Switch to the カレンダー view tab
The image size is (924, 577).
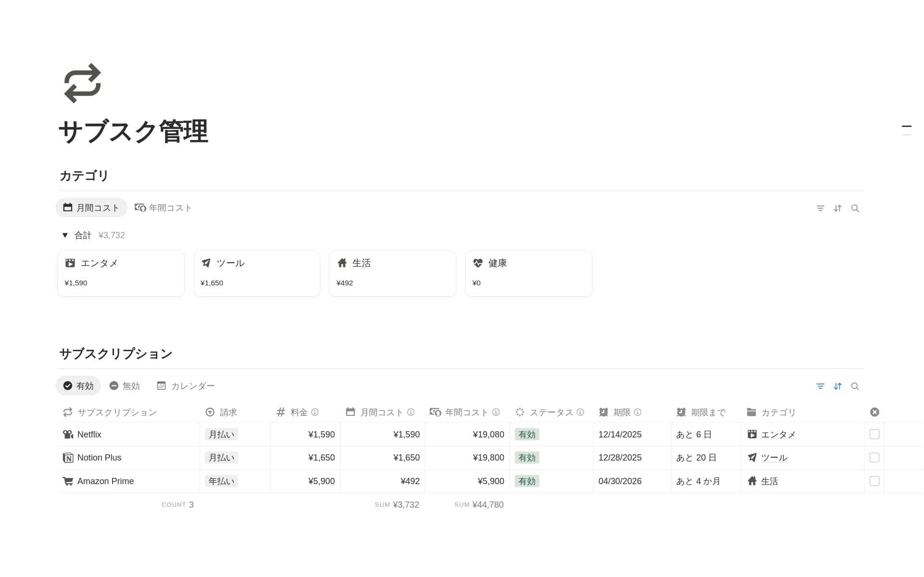tap(186, 386)
